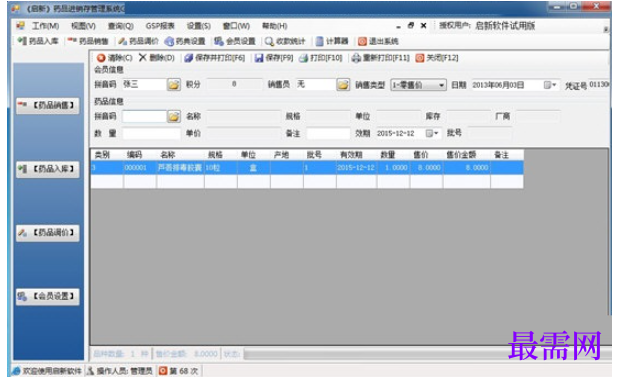Click the 单价 field
The image size is (620, 377).
tap(243, 134)
